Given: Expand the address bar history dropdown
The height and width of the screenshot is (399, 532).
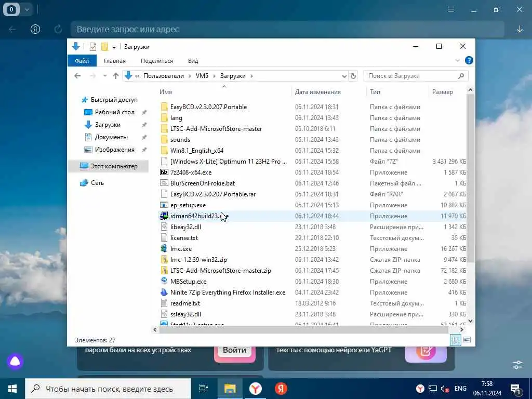Looking at the screenshot, I should [344, 76].
